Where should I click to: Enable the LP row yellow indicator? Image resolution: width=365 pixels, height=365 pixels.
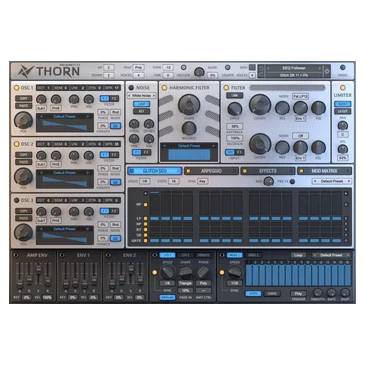(x=145, y=219)
